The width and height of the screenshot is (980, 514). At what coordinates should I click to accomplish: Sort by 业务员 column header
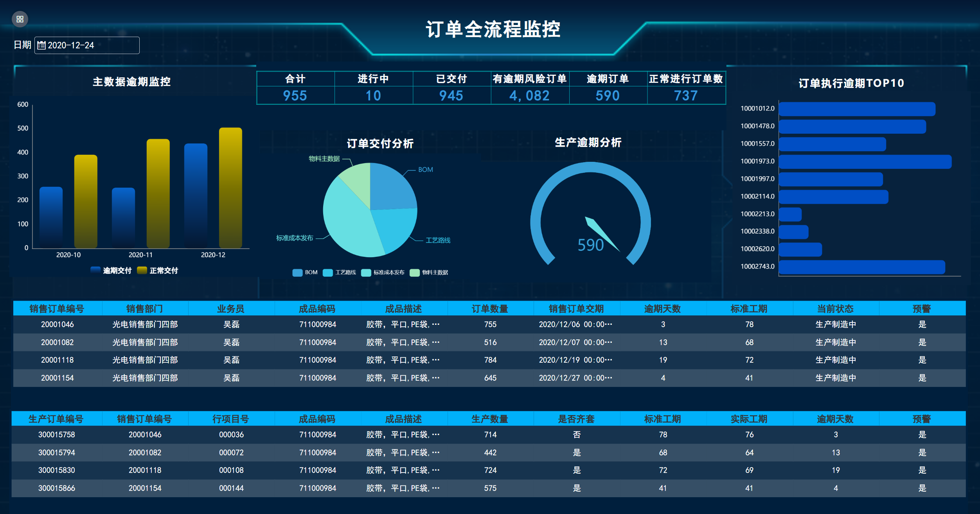(231, 309)
